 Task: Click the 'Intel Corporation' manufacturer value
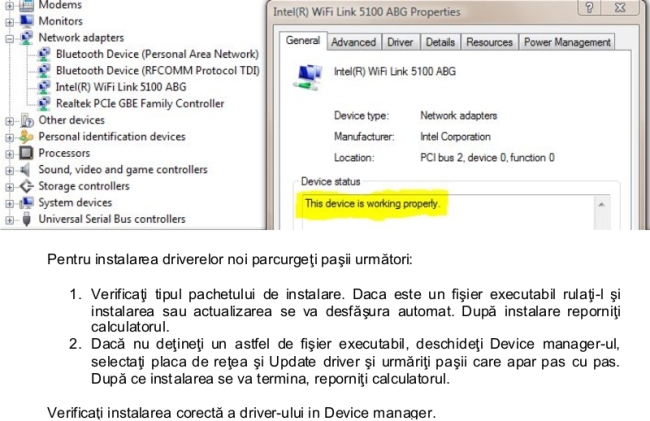coord(455,137)
